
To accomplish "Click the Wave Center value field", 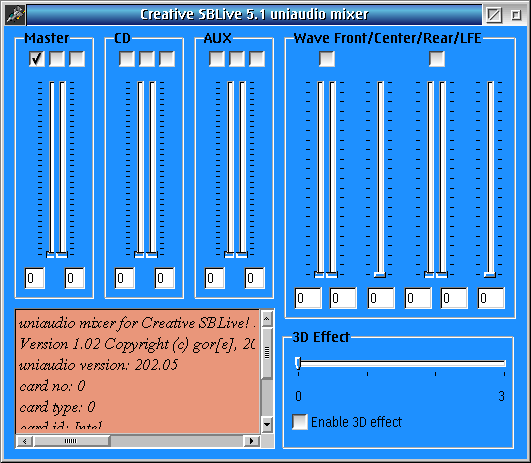I will 381,298.
